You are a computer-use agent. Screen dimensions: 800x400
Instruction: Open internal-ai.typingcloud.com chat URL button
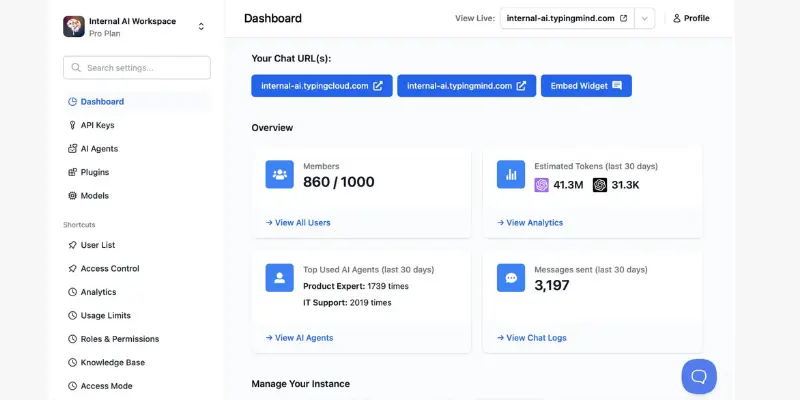coord(322,86)
